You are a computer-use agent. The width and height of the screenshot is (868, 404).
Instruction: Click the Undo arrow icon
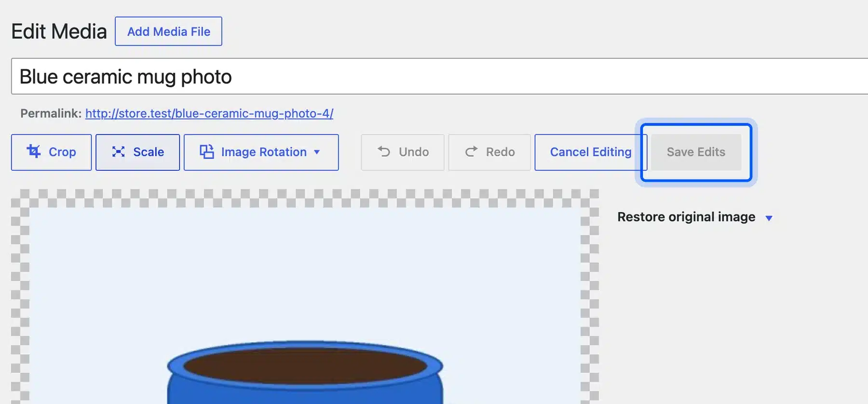384,151
